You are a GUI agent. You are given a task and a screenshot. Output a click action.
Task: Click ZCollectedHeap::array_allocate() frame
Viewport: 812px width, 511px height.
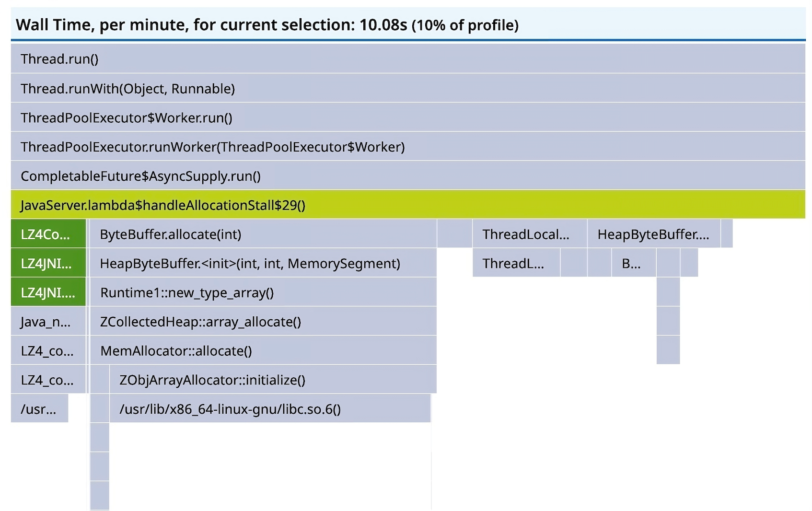point(263,322)
